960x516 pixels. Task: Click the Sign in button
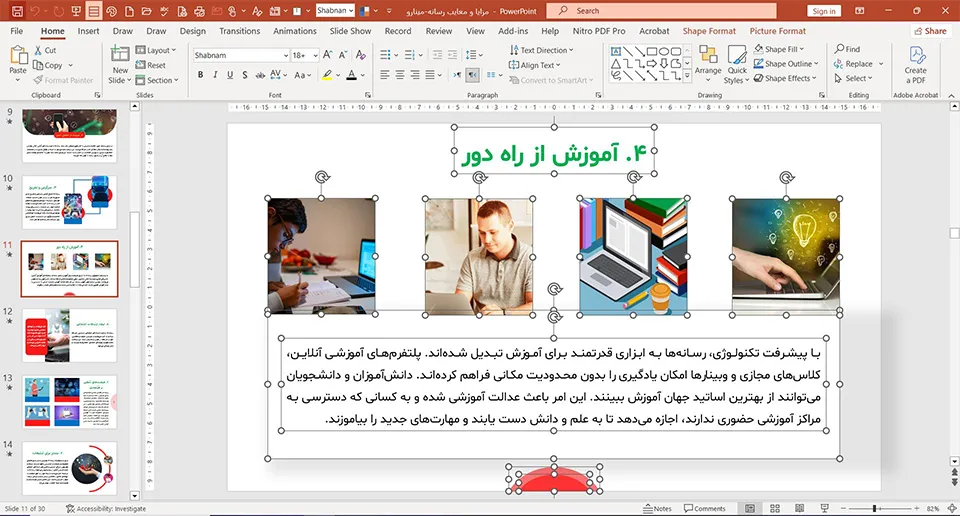tap(823, 11)
